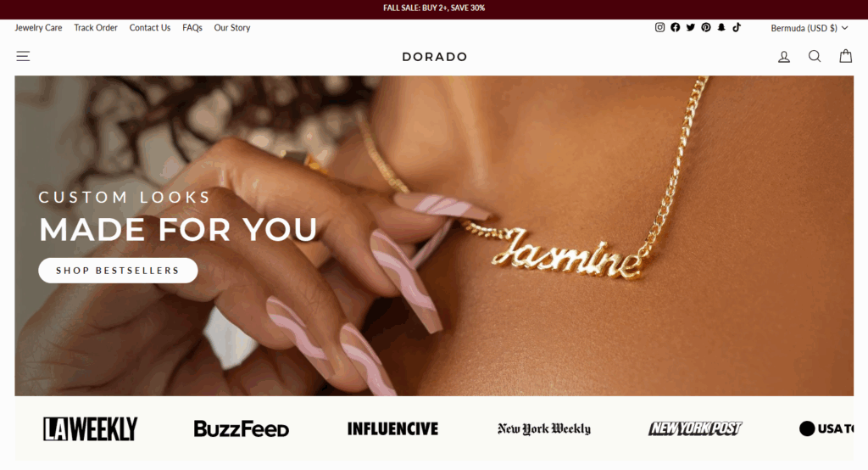Open the TikTok social icon
868x470 pixels.
[x=737, y=27]
